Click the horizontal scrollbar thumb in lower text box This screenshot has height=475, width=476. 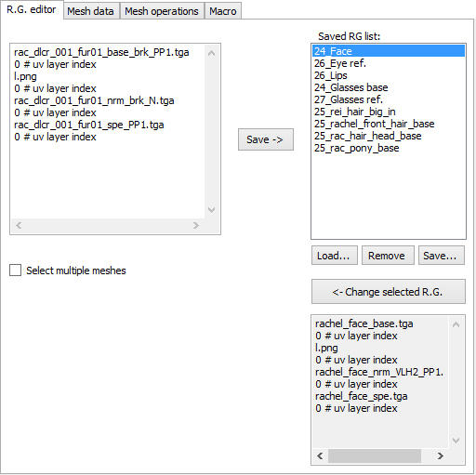click(375, 455)
